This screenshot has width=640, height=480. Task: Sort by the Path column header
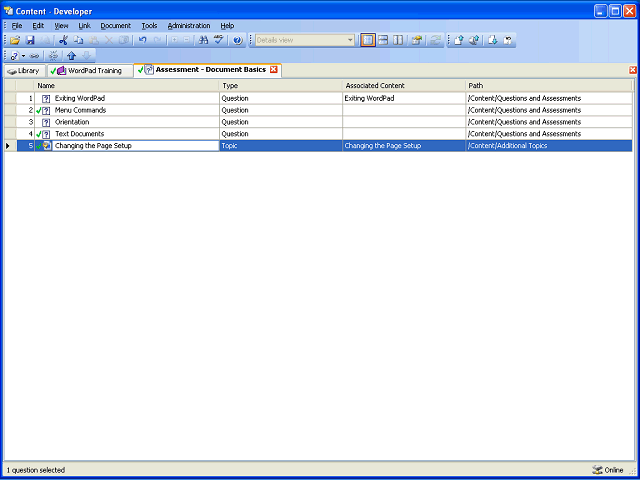tap(549, 86)
